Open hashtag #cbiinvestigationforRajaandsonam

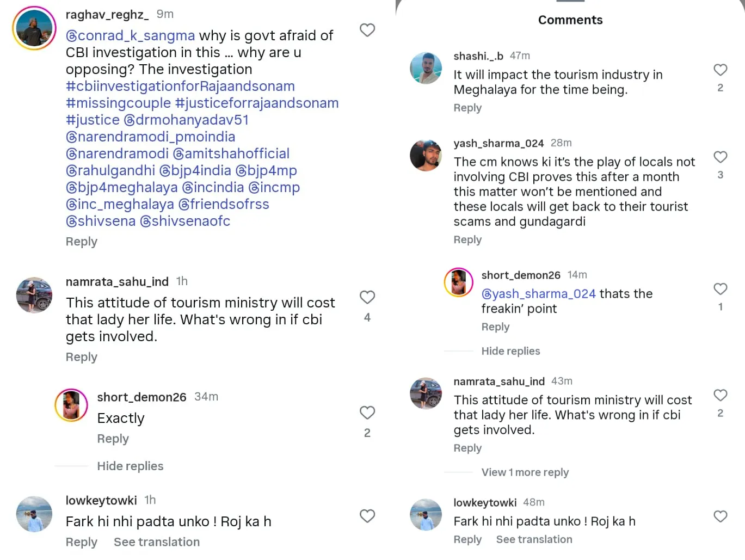pyautogui.click(x=180, y=86)
